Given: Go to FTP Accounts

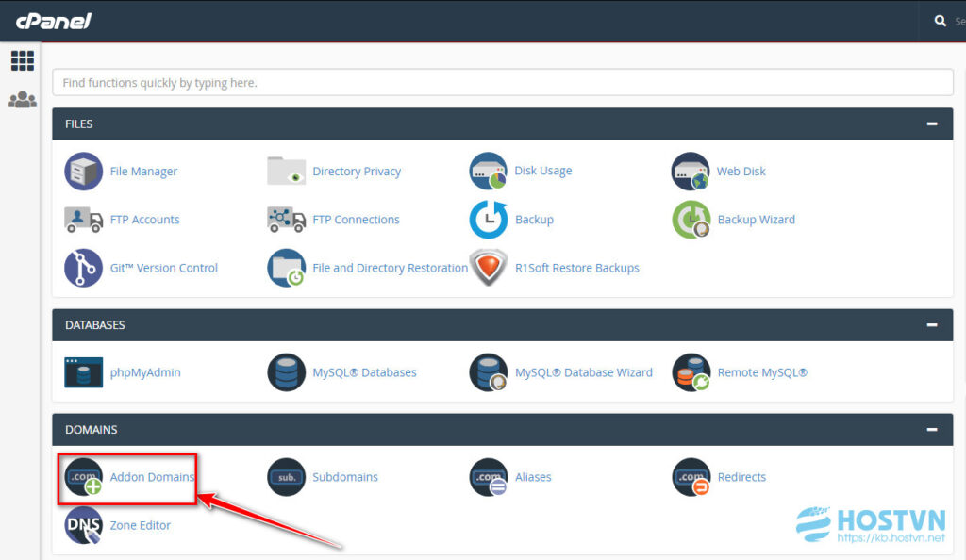Looking at the screenshot, I should [x=144, y=220].
